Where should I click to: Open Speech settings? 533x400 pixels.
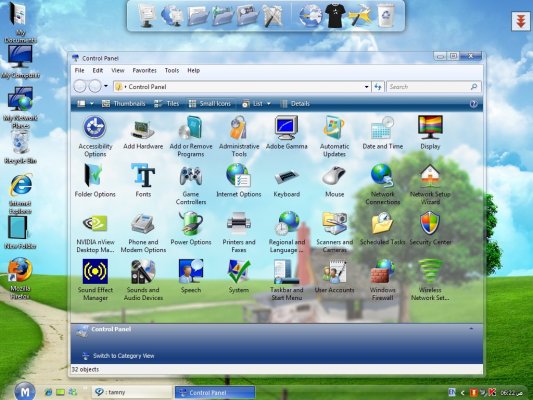(x=191, y=276)
